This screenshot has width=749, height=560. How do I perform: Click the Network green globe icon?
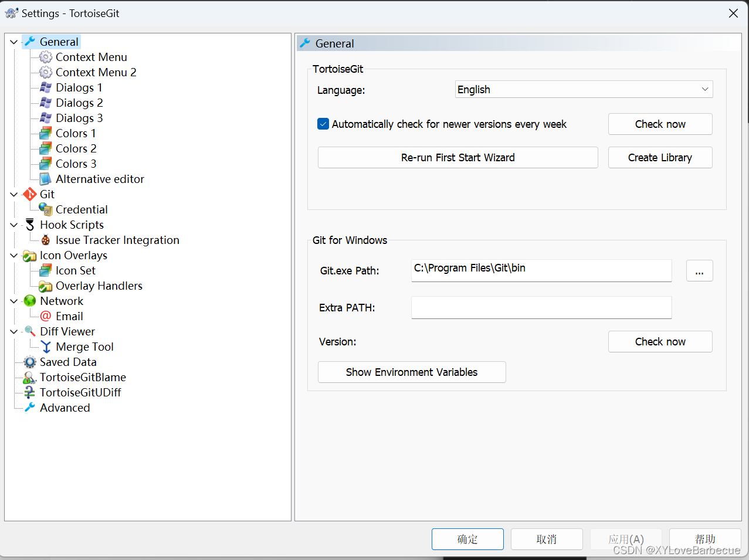pos(30,301)
